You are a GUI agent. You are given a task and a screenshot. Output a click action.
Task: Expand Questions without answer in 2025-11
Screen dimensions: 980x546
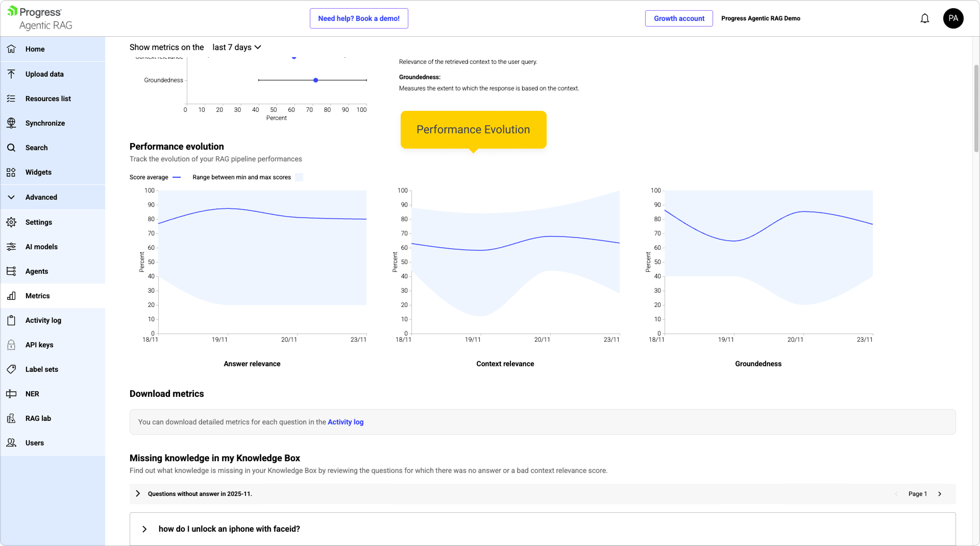pos(138,493)
